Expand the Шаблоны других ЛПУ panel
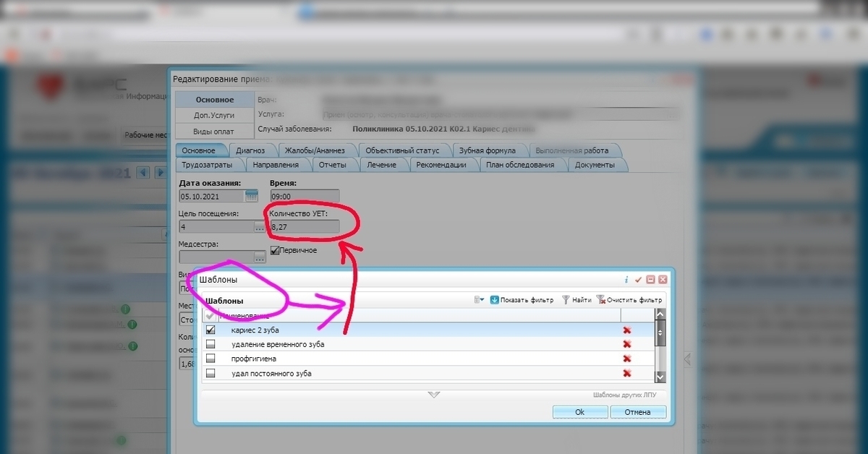 coord(433,395)
